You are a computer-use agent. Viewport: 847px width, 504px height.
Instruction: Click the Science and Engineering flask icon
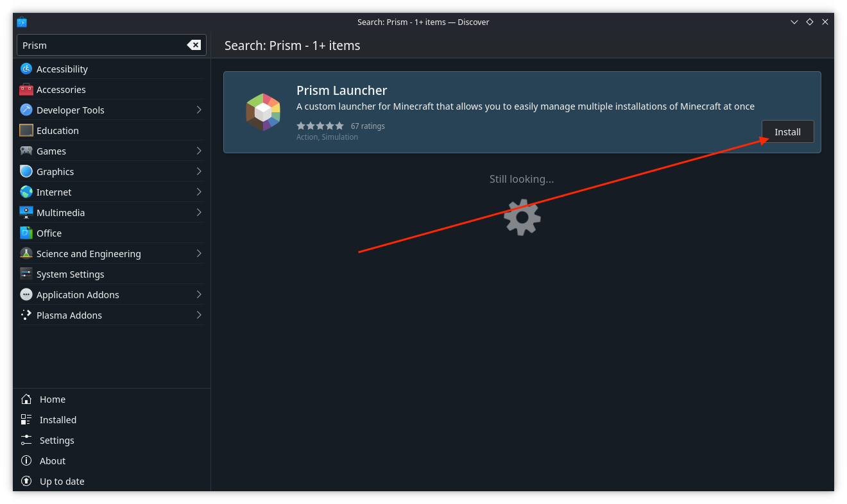(x=26, y=253)
